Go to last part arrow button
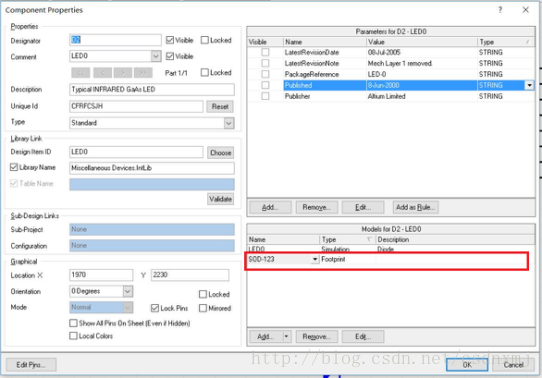542x378 pixels. click(143, 73)
